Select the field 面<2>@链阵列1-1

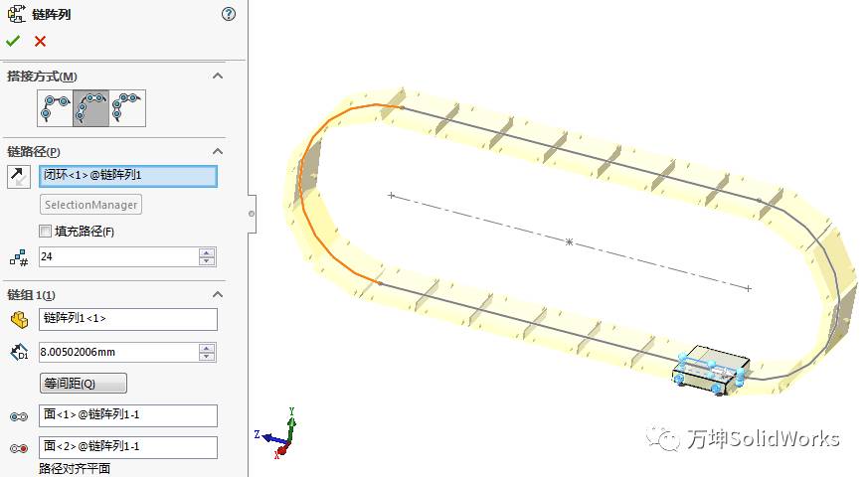(128, 447)
